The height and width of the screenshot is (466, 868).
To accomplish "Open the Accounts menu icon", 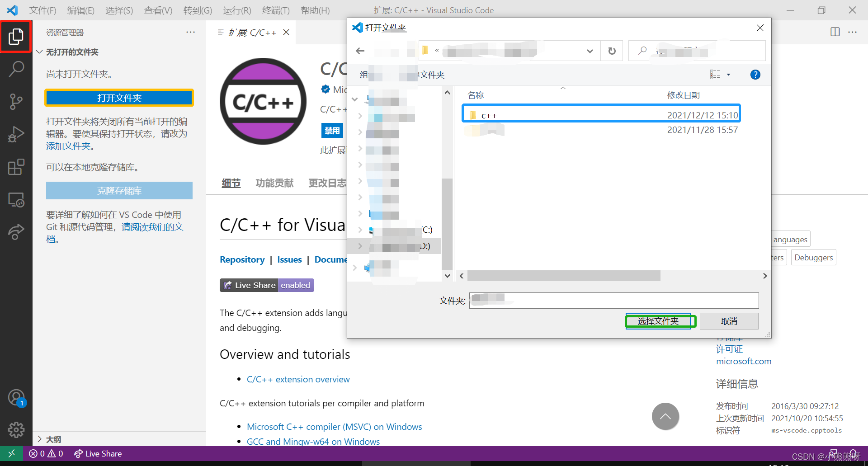I will (x=17, y=398).
